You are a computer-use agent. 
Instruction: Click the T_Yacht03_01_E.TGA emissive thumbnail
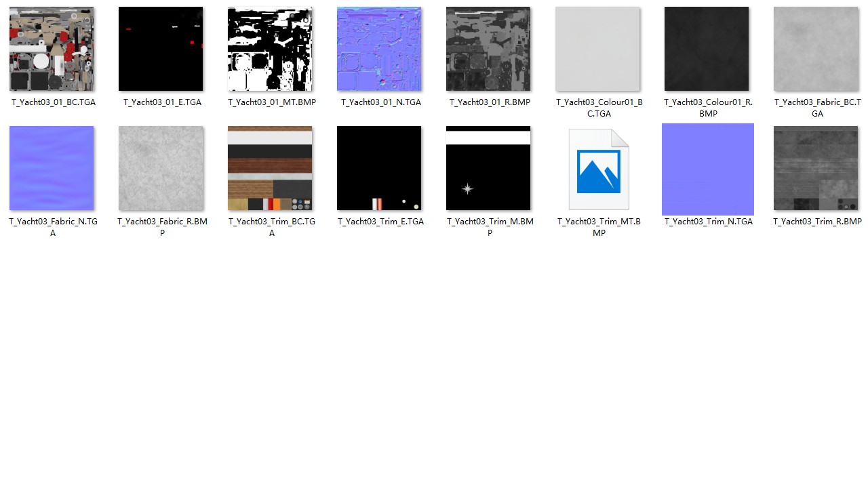click(161, 49)
